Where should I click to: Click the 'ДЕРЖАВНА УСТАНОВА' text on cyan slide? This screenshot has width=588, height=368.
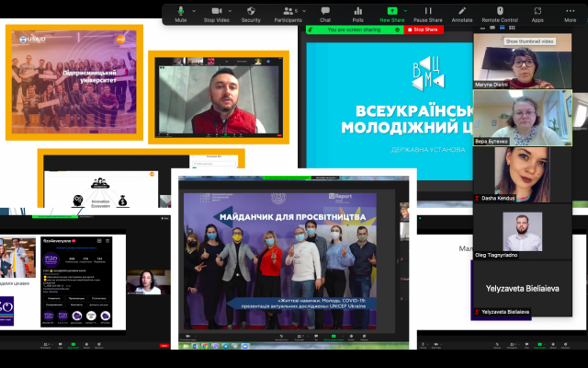click(428, 150)
